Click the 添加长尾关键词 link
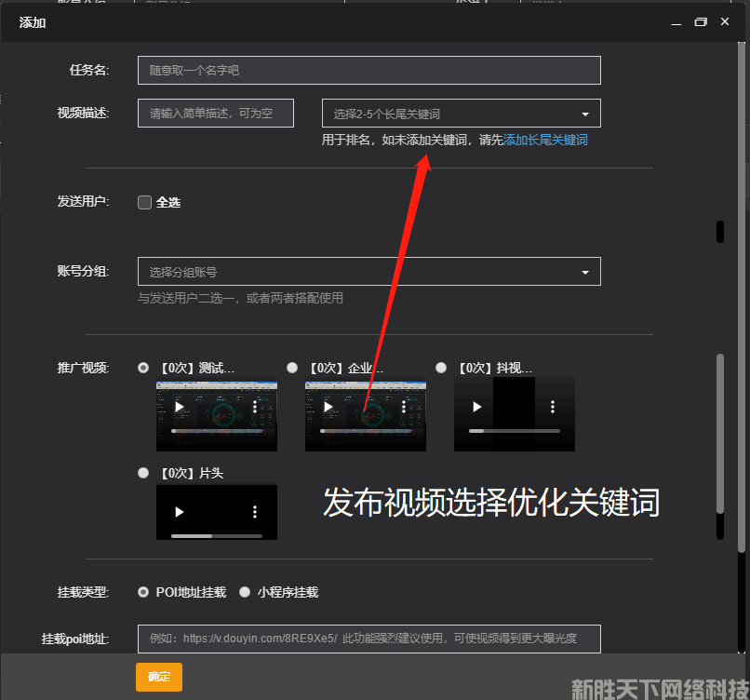The image size is (750, 700). [545, 140]
